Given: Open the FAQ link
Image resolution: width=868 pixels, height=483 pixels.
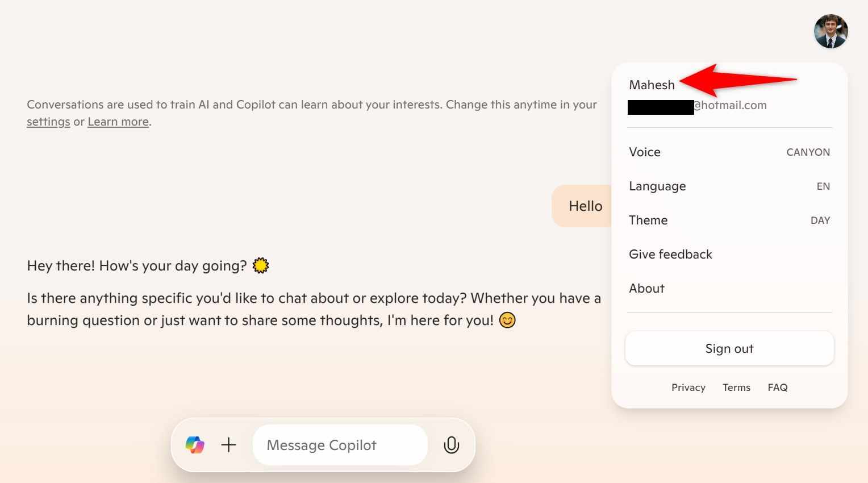Looking at the screenshot, I should 777,388.
